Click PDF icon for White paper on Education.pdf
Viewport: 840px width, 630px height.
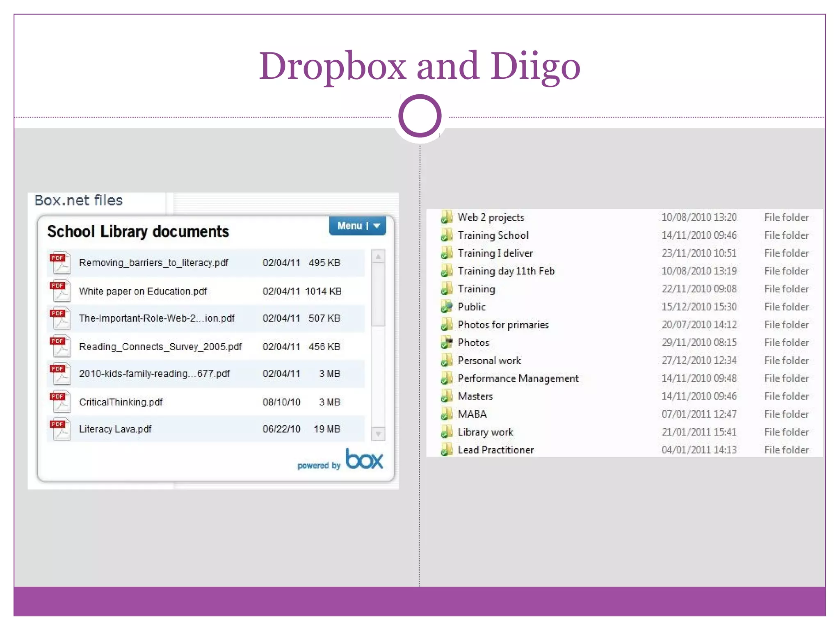point(60,290)
